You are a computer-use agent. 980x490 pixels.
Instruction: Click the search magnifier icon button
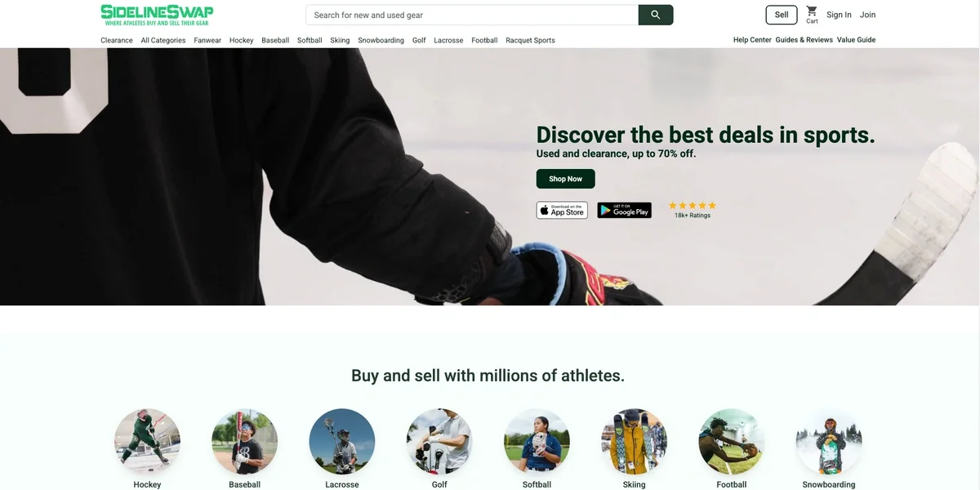pos(656,15)
